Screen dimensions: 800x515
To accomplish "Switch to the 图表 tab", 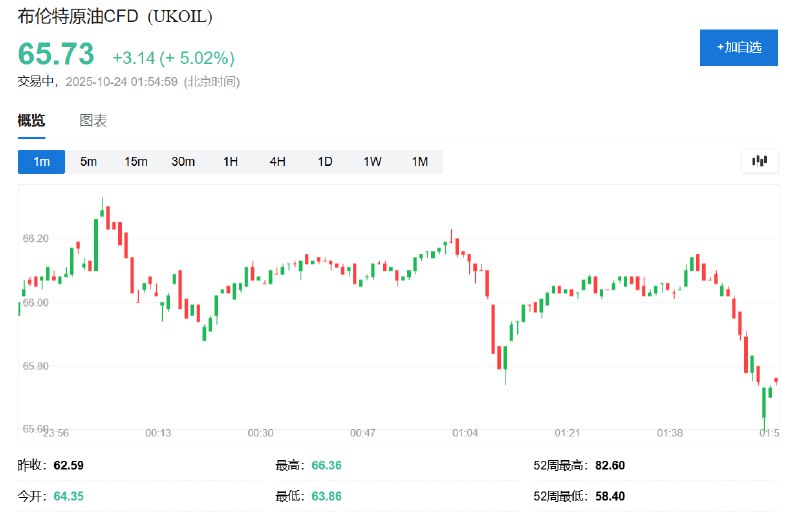I will 93,120.
